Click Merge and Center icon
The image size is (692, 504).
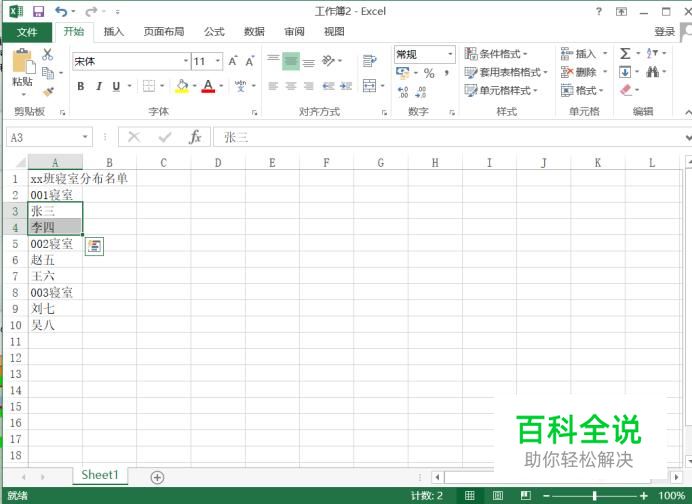click(369, 86)
